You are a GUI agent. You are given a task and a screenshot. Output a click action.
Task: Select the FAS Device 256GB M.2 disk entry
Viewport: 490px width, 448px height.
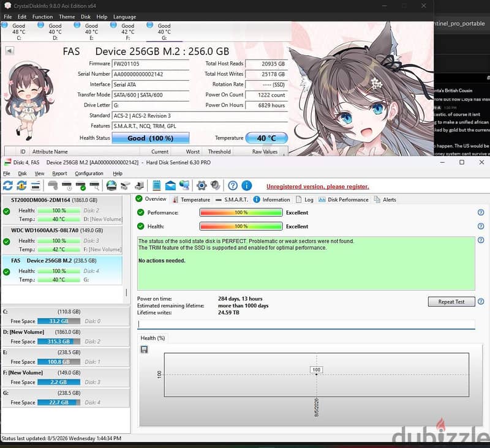click(x=62, y=270)
